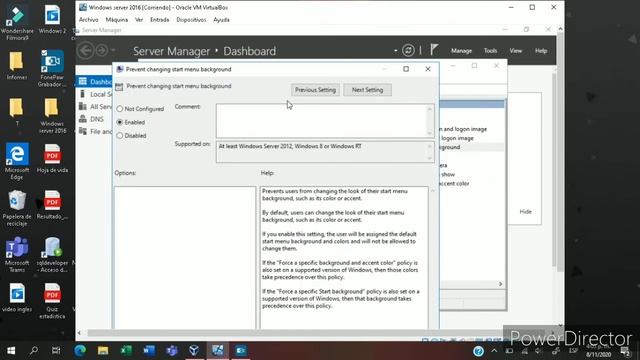640x360 pixels.
Task: Click Server Manager's back navigation arrow
Action: point(85,51)
